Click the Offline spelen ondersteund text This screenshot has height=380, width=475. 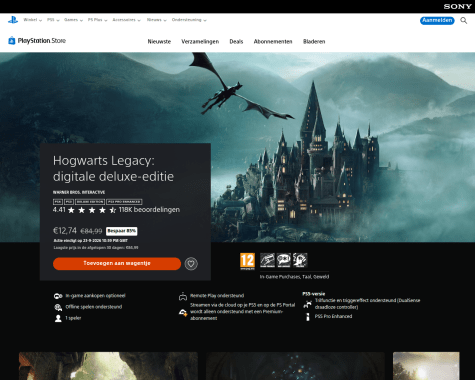click(94, 307)
